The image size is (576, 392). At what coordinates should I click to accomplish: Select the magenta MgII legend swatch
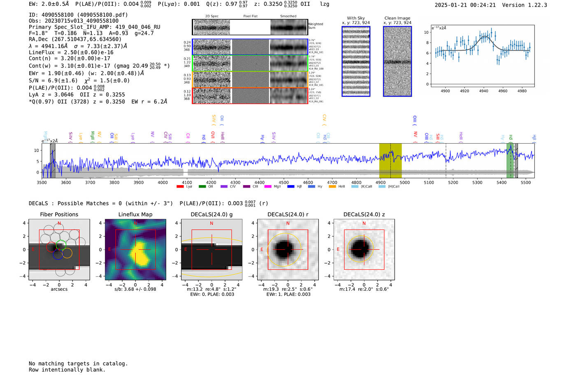click(267, 186)
